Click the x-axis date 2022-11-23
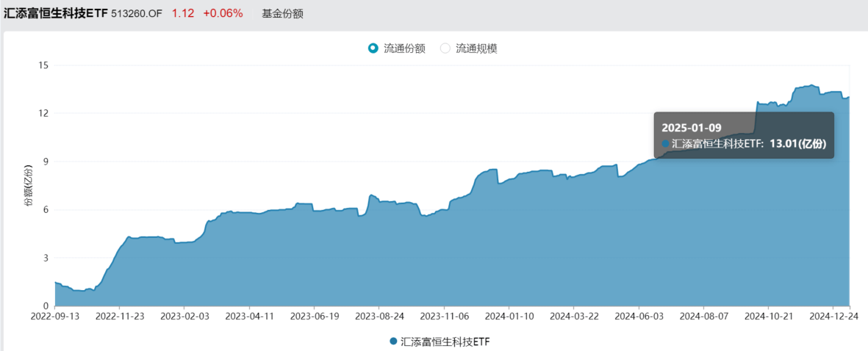The height and width of the screenshot is (351, 868). point(120,316)
